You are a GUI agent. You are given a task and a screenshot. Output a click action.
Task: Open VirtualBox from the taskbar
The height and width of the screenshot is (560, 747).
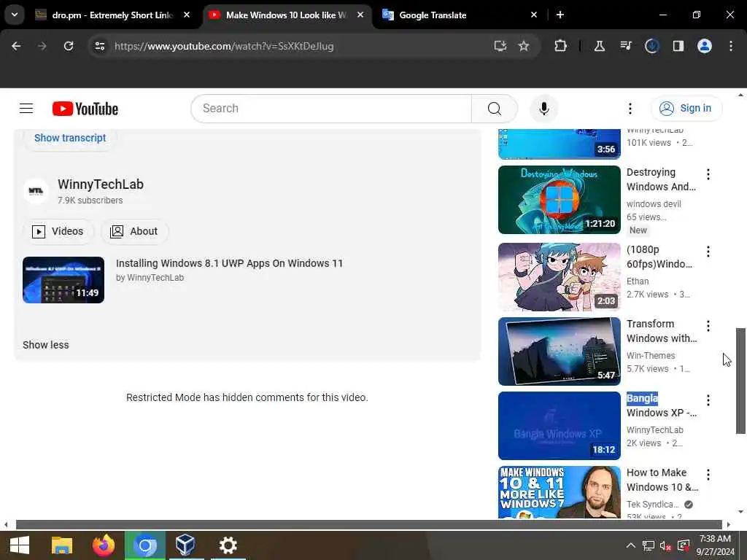(x=185, y=545)
